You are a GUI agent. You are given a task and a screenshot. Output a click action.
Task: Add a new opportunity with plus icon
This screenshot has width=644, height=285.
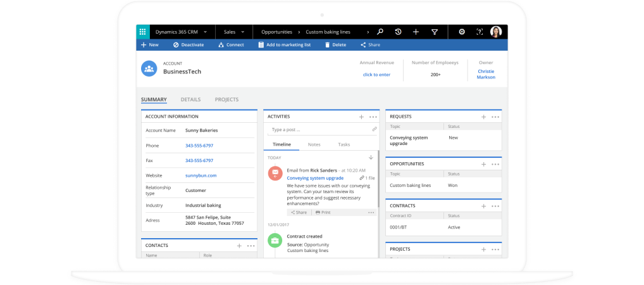pyautogui.click(x=484, y=164)
